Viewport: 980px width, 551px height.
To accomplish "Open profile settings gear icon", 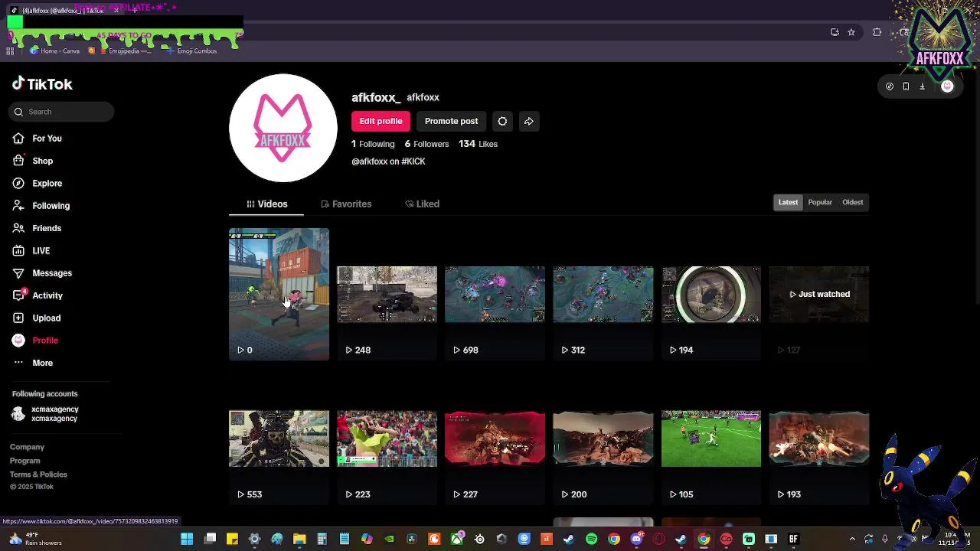I will click(x=502, y=121).
